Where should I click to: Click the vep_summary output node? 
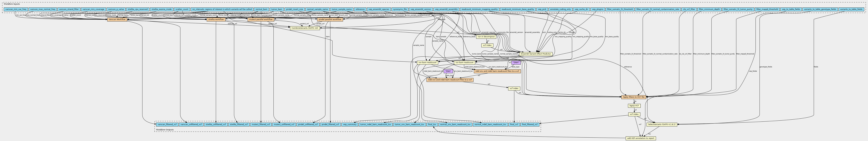point(349,124)
